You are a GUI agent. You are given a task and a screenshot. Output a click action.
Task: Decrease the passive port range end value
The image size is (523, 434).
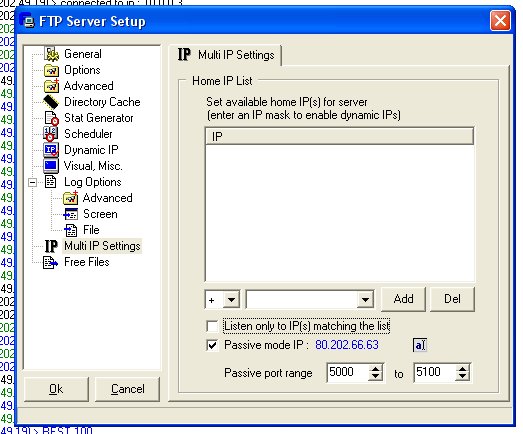click(x=462, y=376)
